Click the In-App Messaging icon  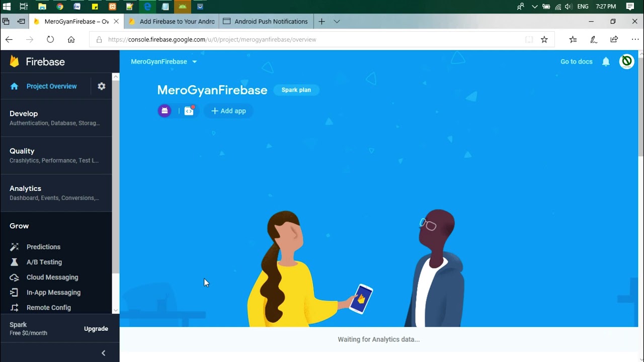pyautogui.click(x=15, y=292)
